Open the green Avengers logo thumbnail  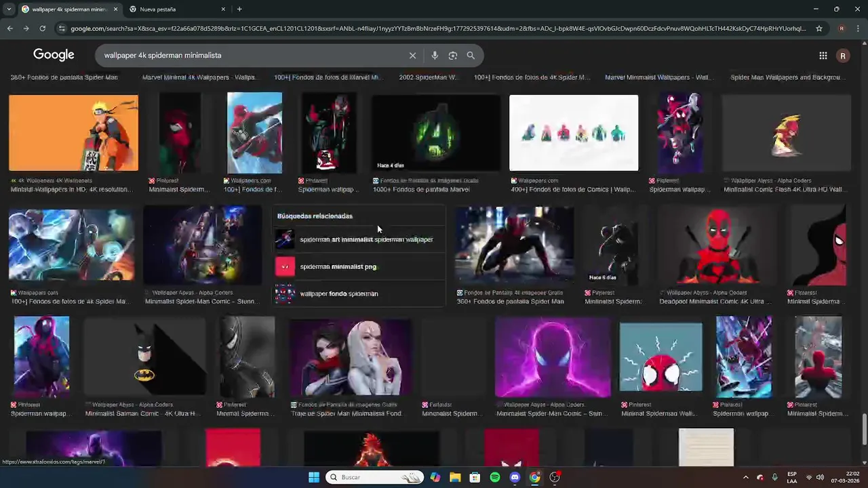click(436, 133)
